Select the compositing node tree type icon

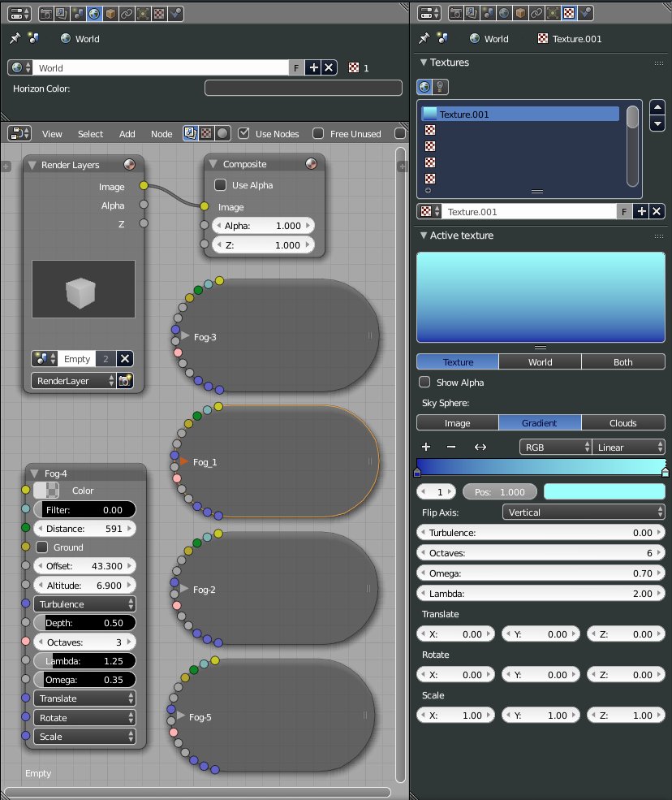pos(189,133)
